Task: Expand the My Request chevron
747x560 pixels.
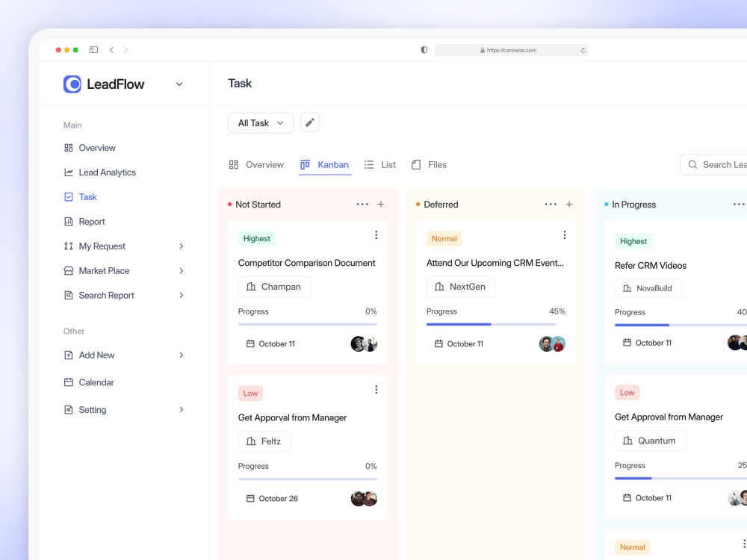Action: (181, 246)
